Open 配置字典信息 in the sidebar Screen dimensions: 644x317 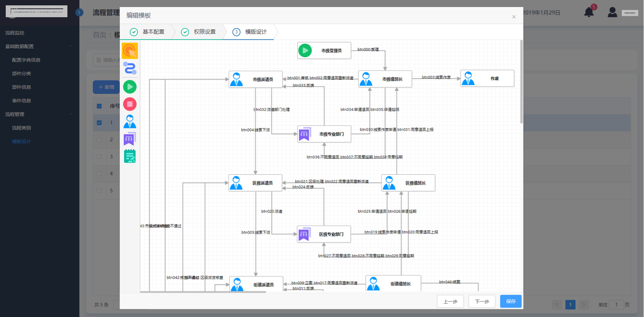click(x=26, y=60)
